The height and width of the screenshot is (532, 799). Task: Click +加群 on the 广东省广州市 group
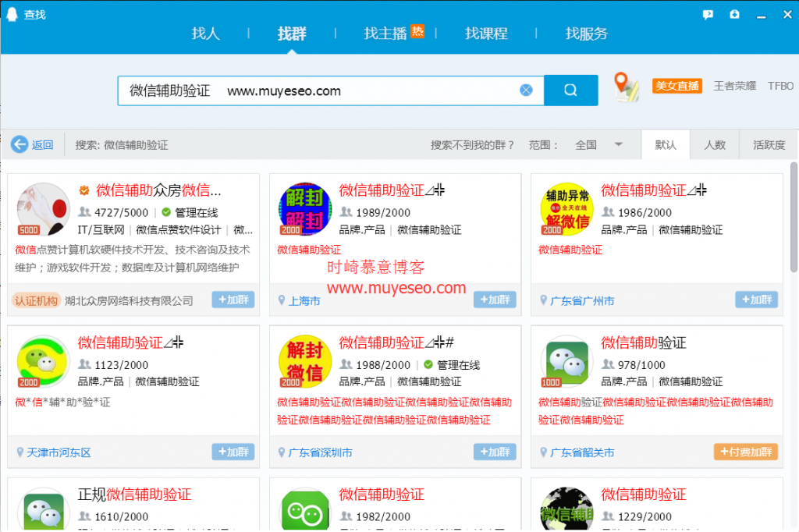pos(757,300)
